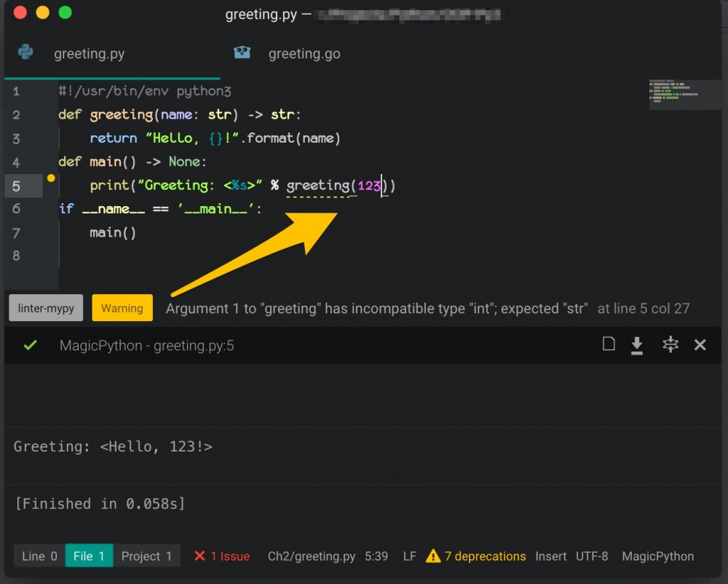728x584 pixels.
Task: Save output using the download icon
Action: pos(637,345)
